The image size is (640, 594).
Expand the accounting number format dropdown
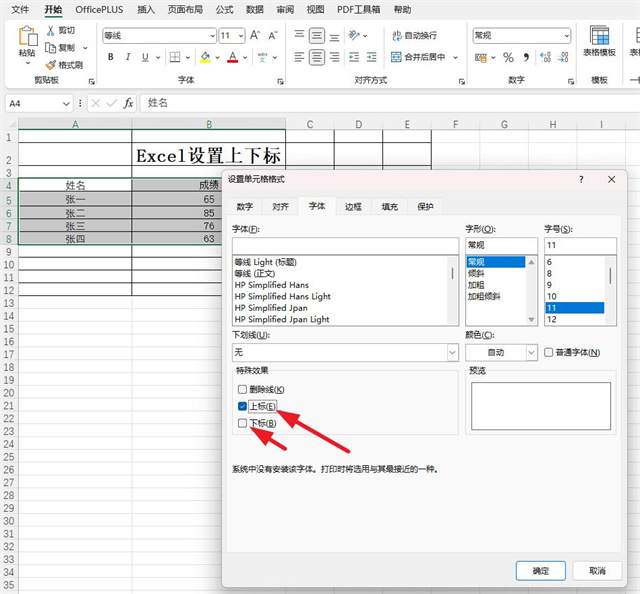(x=493, y=57)
